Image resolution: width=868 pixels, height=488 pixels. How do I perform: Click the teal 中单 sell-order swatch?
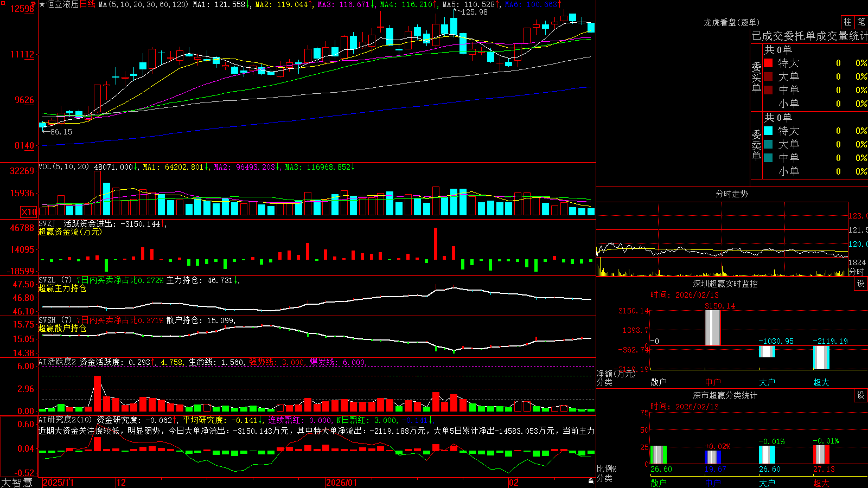(768, 158)
